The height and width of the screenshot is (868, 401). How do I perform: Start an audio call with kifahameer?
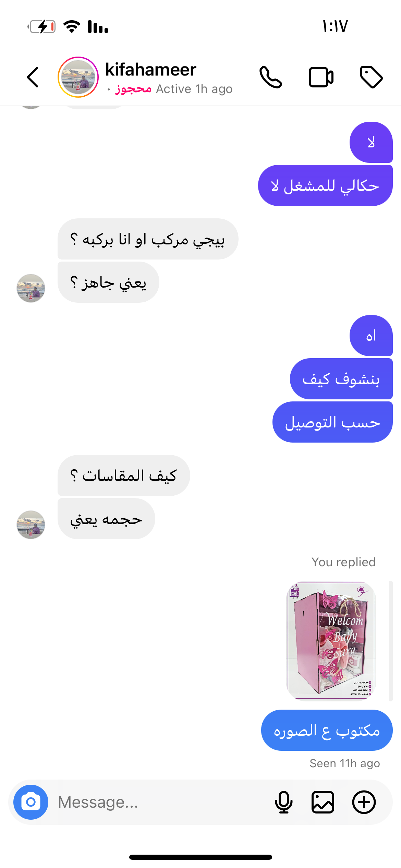(271, 77)
